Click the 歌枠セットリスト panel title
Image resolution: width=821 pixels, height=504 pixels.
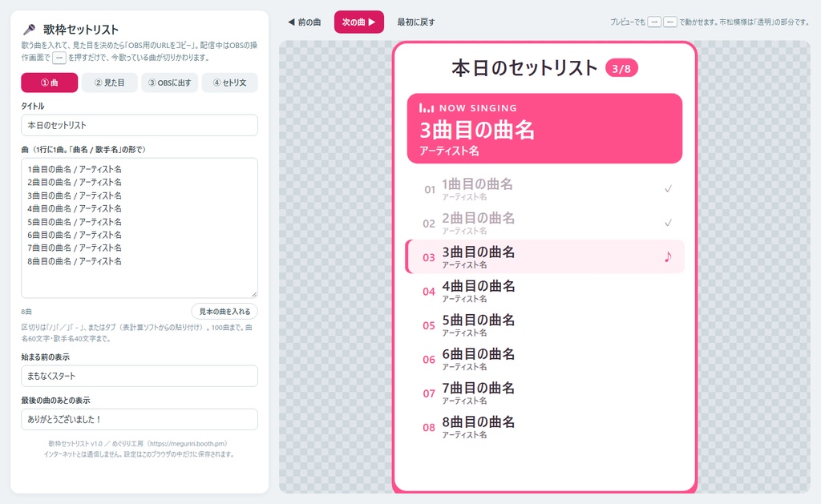[x=81, y=30]
